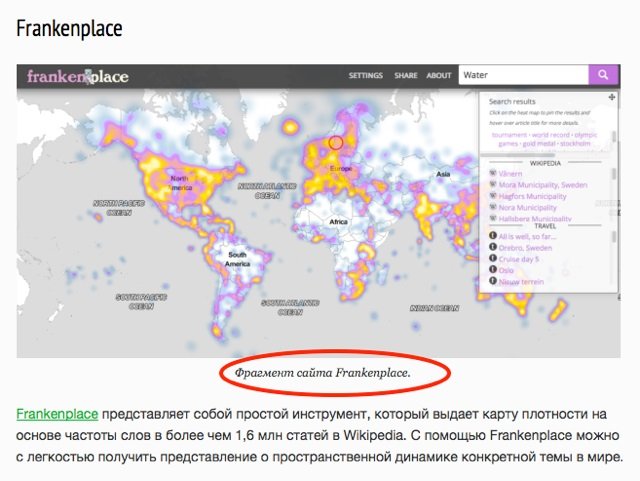This screenshot has width=640, height=481.
Task: Click the travel icon beside Oslo
Action: click(x=493, y=269)
